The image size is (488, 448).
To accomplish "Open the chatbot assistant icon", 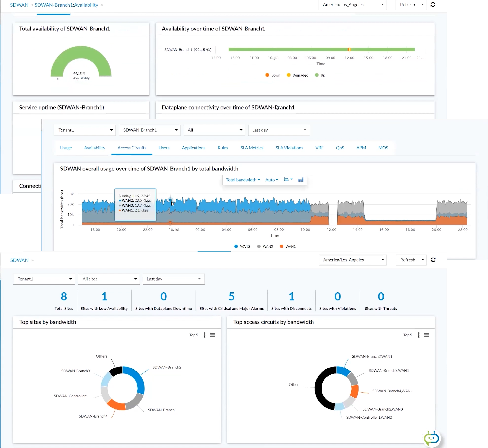I will 432,438.
